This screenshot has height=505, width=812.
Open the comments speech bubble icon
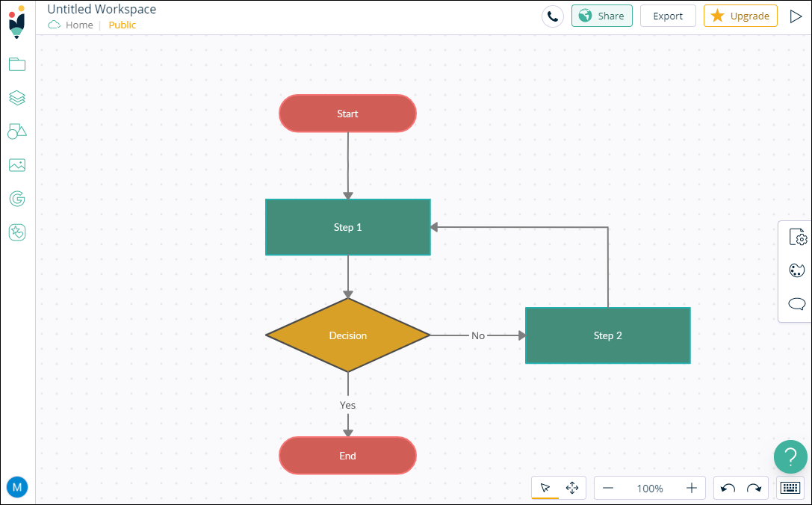[x=797, y=304]
